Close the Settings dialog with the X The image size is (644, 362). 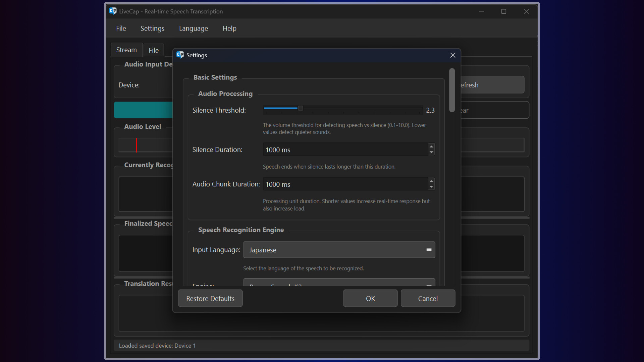click(x=452, y=55)
